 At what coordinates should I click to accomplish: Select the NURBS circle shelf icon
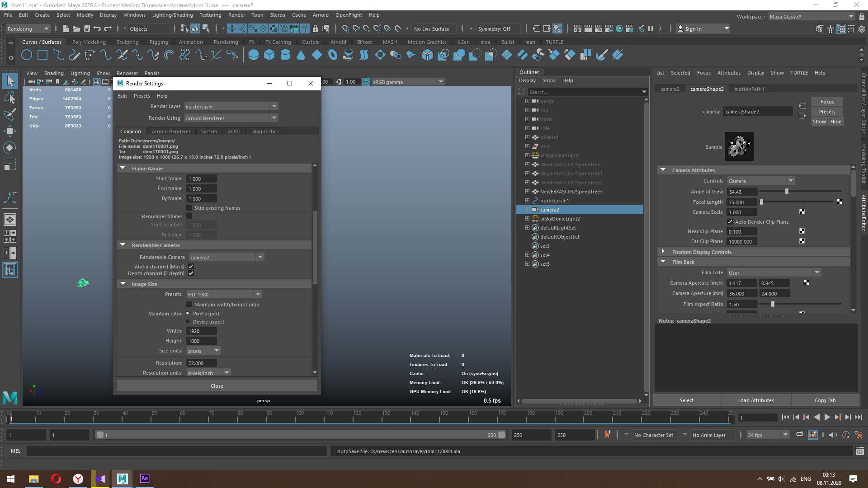pyautogui.click(x=27, y=55)
